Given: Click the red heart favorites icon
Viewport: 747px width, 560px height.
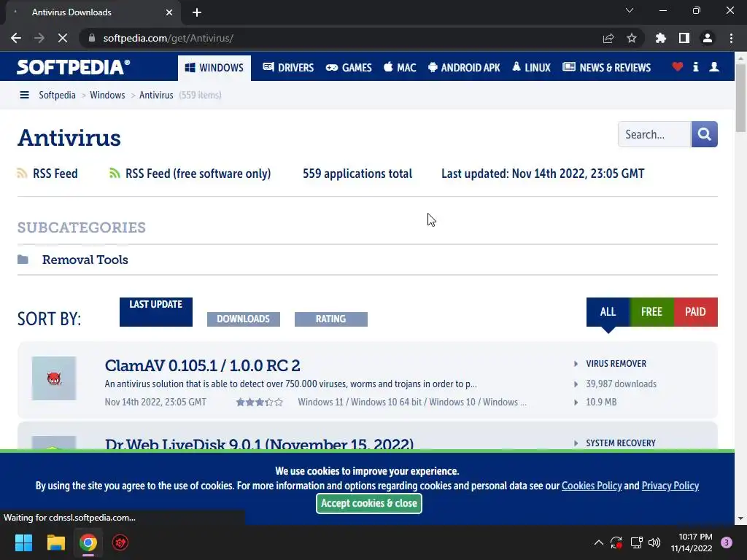Looking at the screenshot, I should (x=678, y=66).
